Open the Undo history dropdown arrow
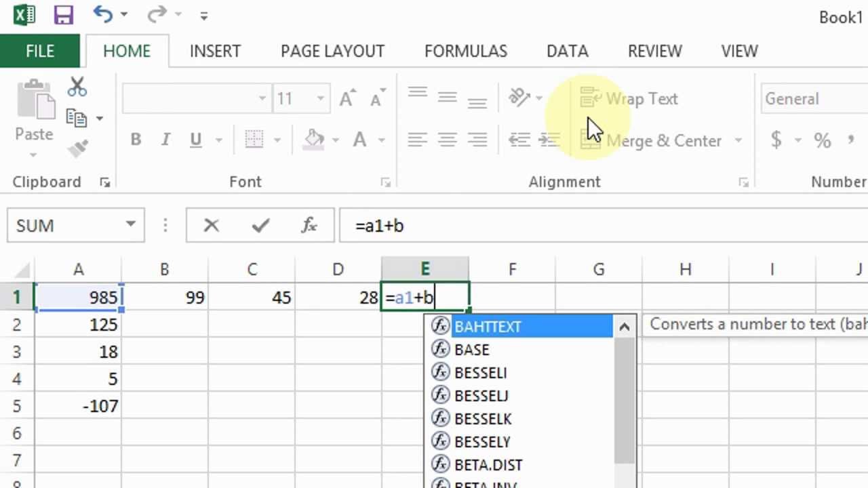The height and width of the screenshot is (488, 868). click(x=124, y=15)
